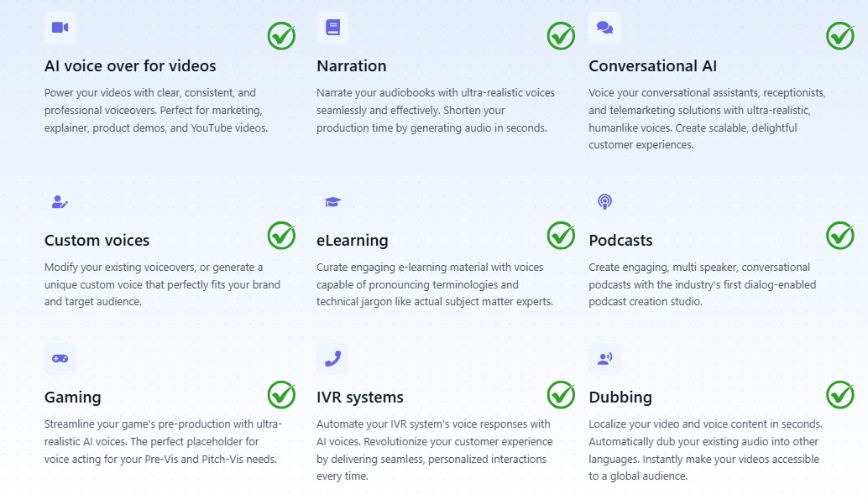The width and height of the screenshot is (868, 499).
Task: Click the video camera icon
Action: click(60, 28)
